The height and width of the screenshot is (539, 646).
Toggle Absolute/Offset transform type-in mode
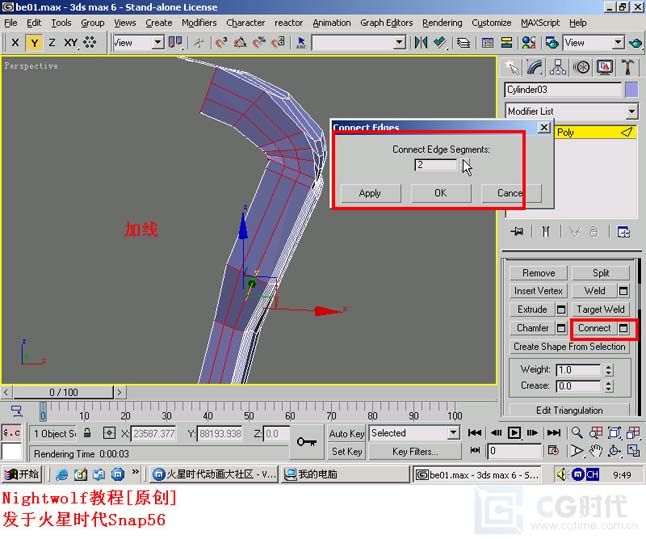pos(109,433)
